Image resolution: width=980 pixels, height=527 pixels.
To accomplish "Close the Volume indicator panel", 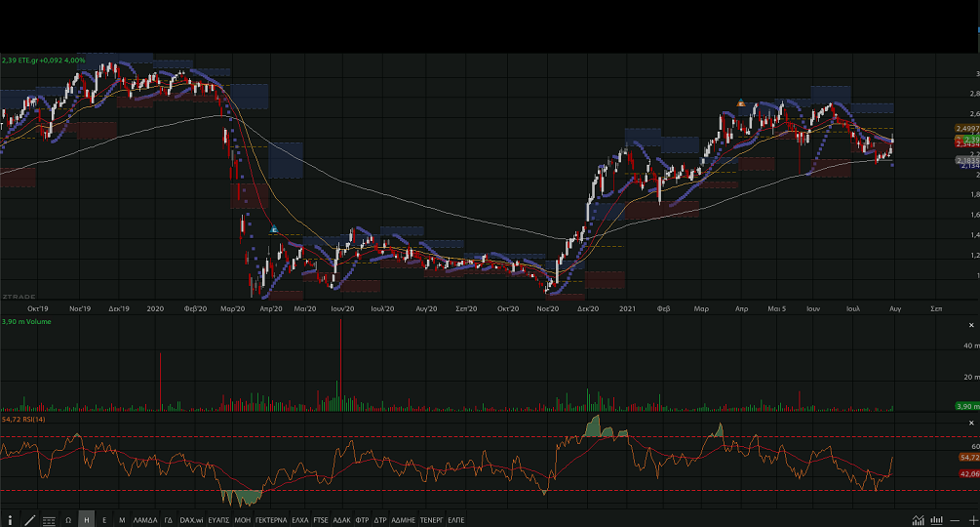I will tap(972, 324).
